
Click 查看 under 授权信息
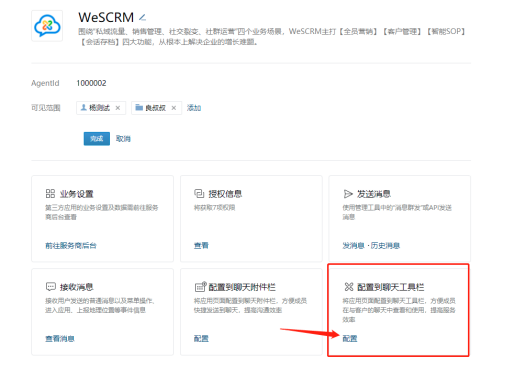tap(201, 246)
